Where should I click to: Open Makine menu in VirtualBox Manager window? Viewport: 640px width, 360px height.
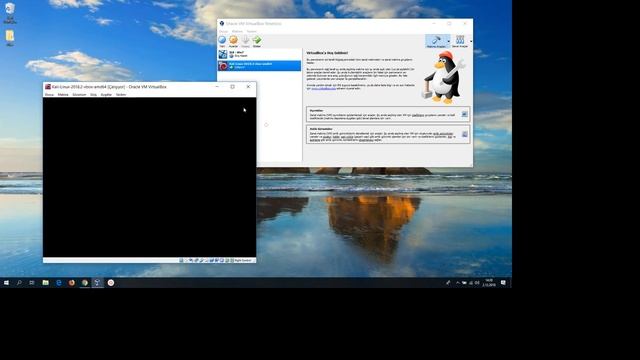click(x=237, y=31)
